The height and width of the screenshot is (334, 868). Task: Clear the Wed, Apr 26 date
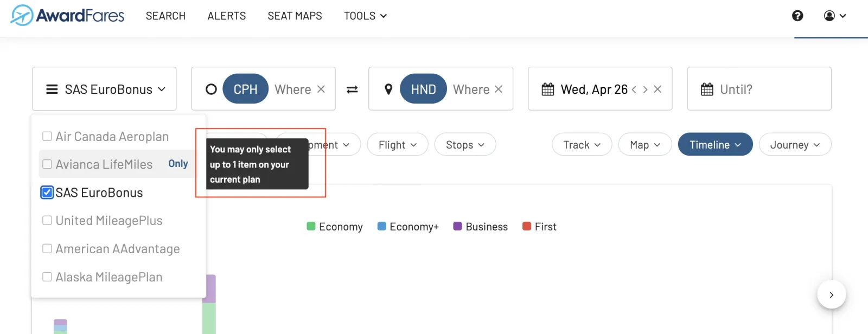[x=658, y=89]
